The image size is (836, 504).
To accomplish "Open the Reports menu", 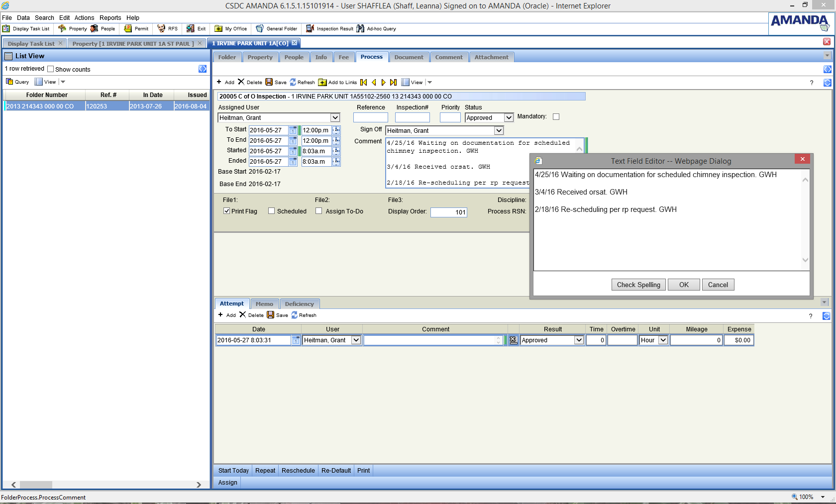I will click(110, 18).
